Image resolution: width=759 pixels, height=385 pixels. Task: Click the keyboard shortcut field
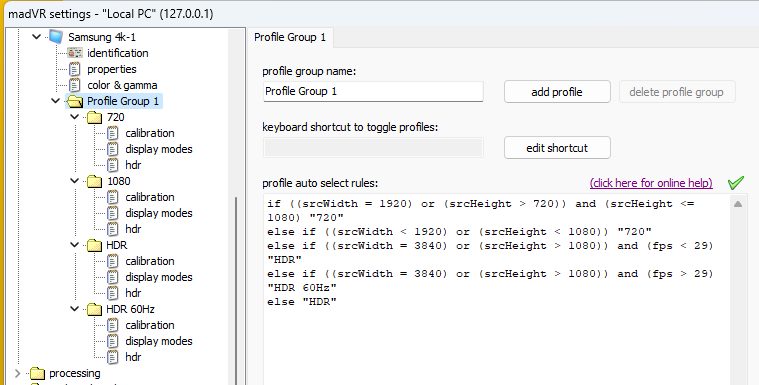coord(373,148)
